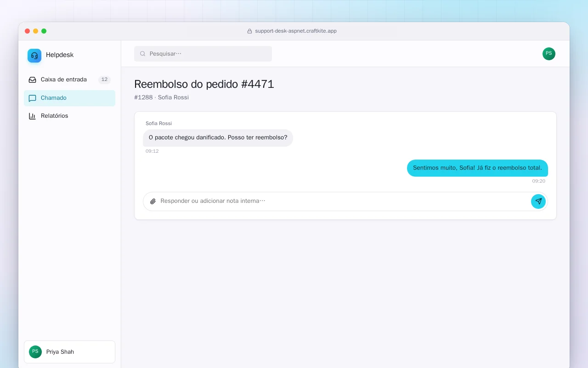Open the PS avatar in top bar

pos(549,54)
